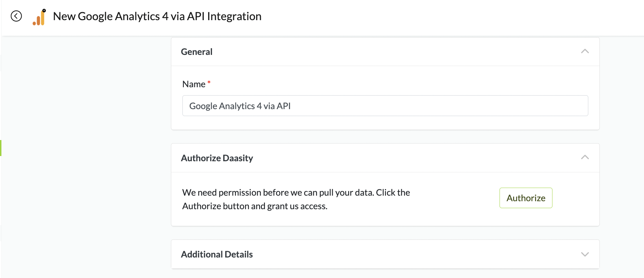Collapse the General section with its chevron
The height and width of the screenshot is (278, 644).
click(585, 51)
